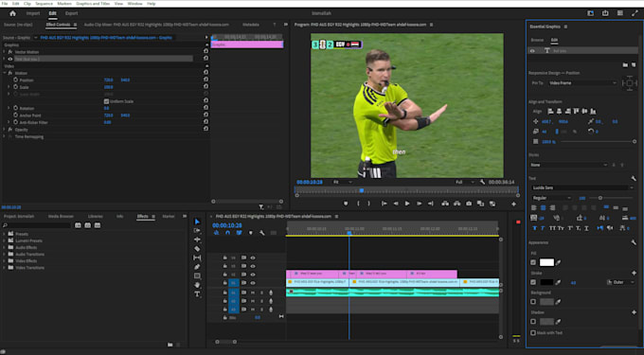Viewport: 644px width, 355px height.
Task: Select the Ripple Edit tool
Action: [197, 240]
